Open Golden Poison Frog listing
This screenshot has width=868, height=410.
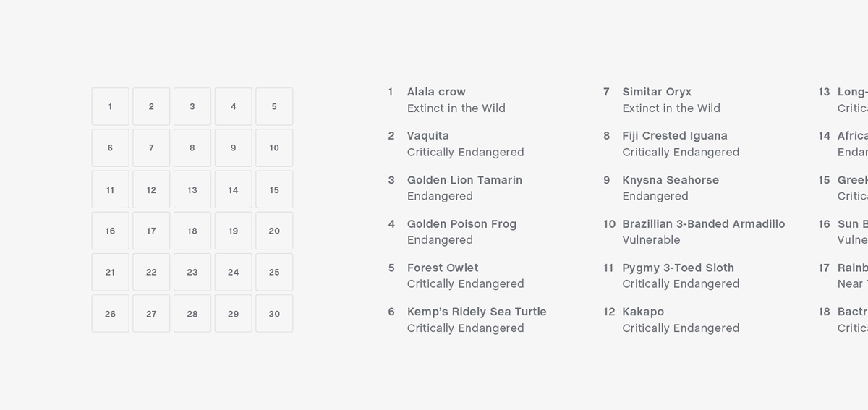461,224
